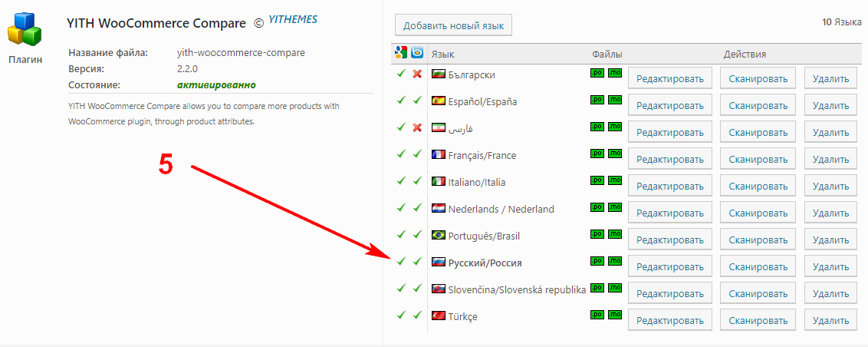This screenshot has height=347, width=868.
Task: Click the version value 2.2.0
Action: [x=187, y=69]
